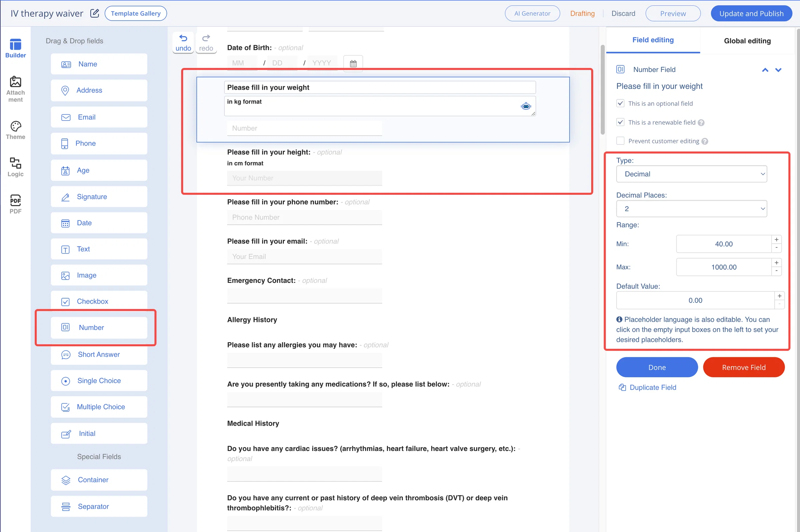Image resolution: width=800 pixels, height=532 pixels.
Task: Click the Phone Number input field
Action: [304, 217]
